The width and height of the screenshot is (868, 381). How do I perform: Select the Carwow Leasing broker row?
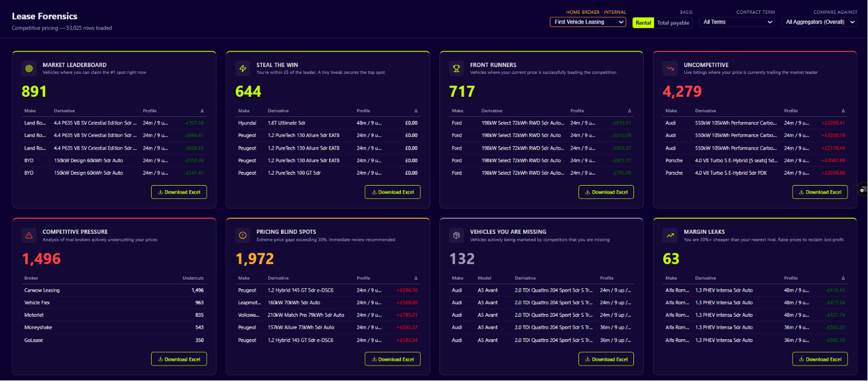click(x=114, y=290)
